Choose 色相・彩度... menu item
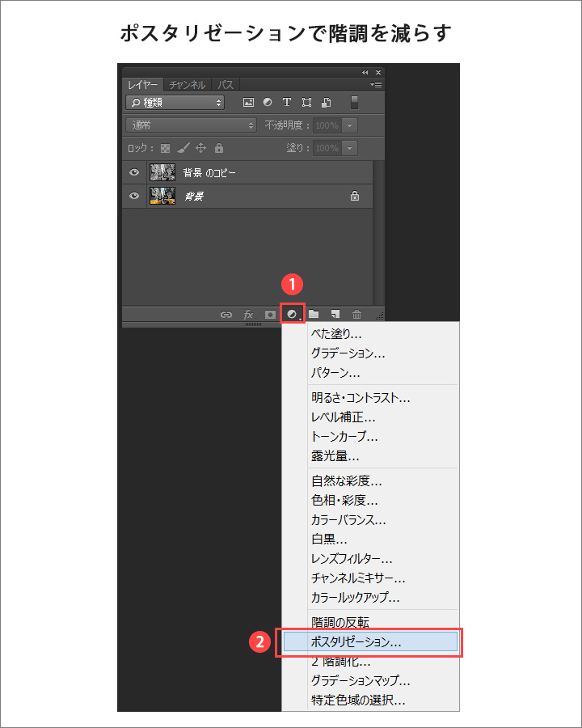 [370, 501]
